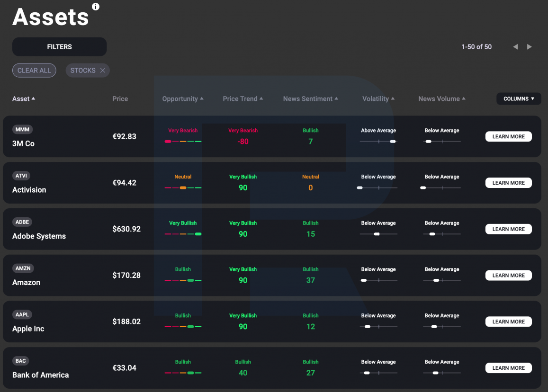Open the Apple Inc asset row
Screen dimensions: 548x392
[272, 322]
